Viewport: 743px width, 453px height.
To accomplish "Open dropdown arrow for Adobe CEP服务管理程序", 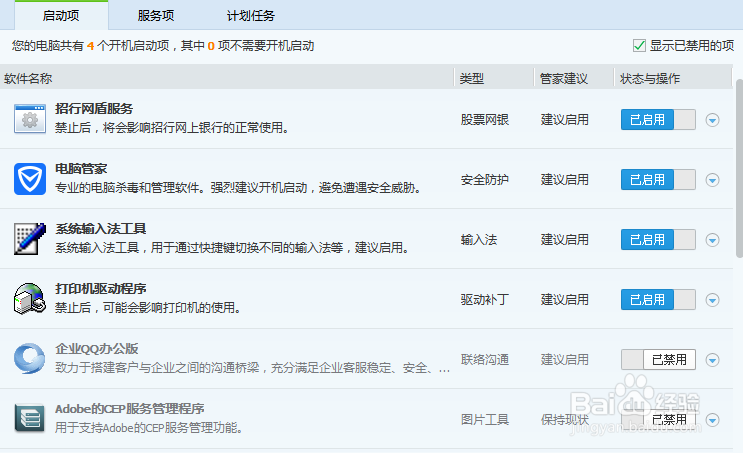I will tap(712, 420).
